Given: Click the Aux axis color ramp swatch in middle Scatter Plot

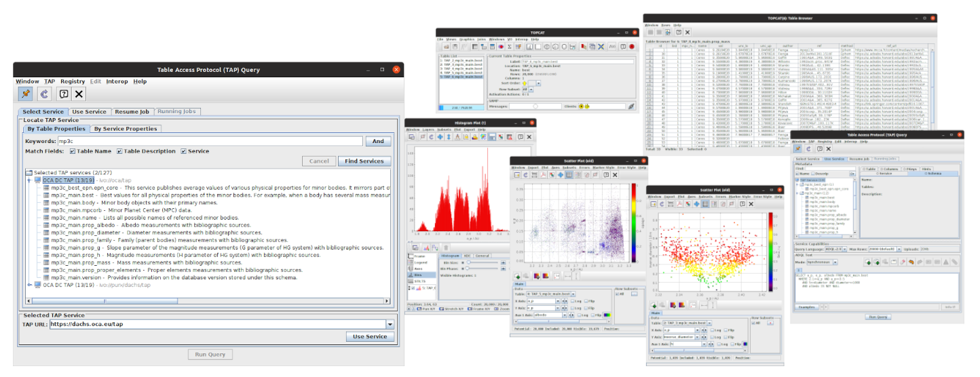Looking at the screenshot, I should (x=607, y=315).
